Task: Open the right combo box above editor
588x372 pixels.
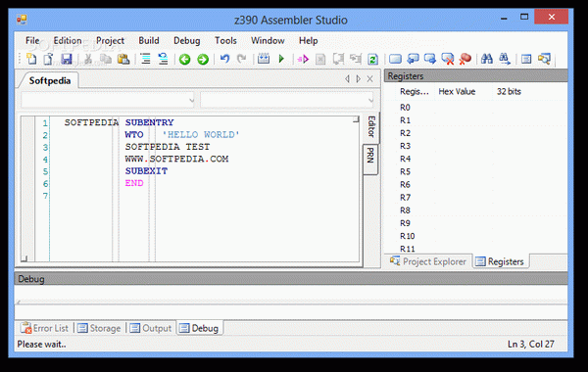Action: click(287, 100)
